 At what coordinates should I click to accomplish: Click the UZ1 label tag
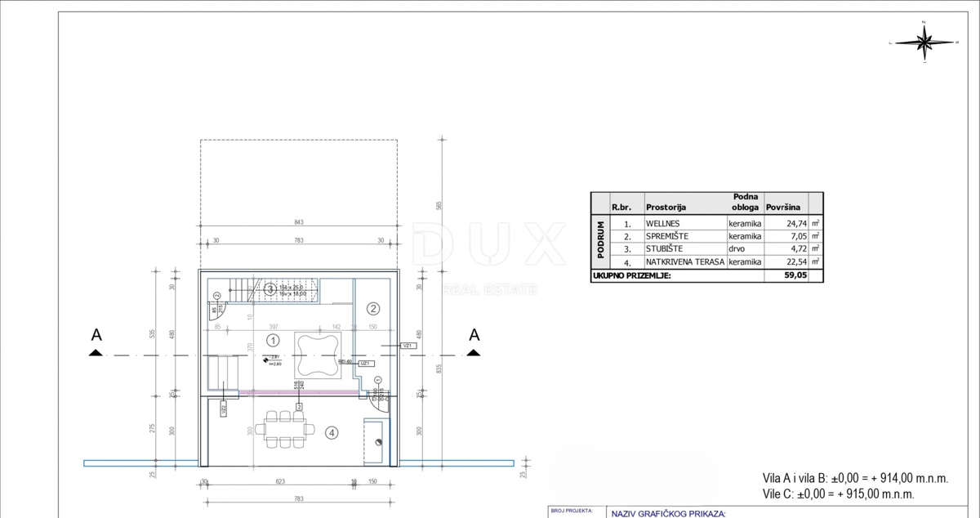tap(365, 362)
